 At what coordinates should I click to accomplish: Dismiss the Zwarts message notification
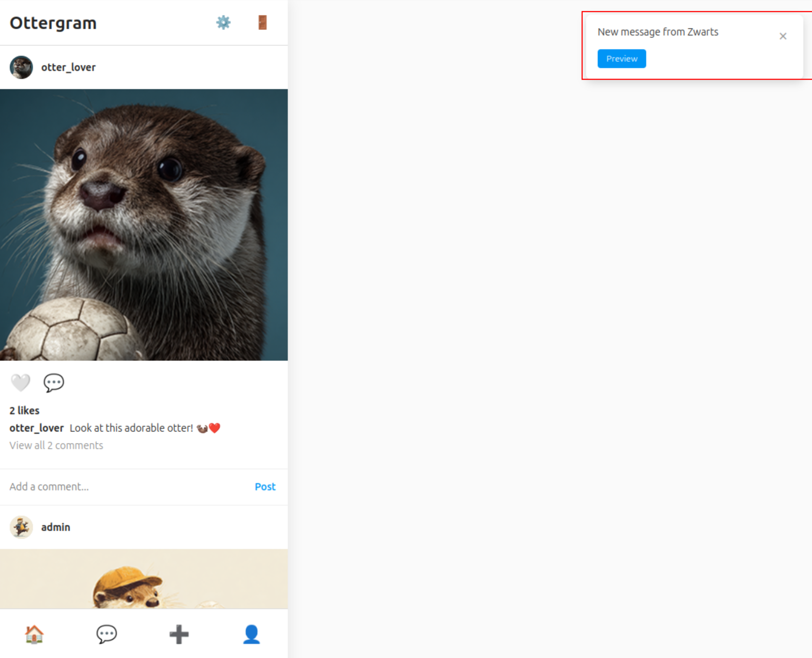[x=783, y=36]
